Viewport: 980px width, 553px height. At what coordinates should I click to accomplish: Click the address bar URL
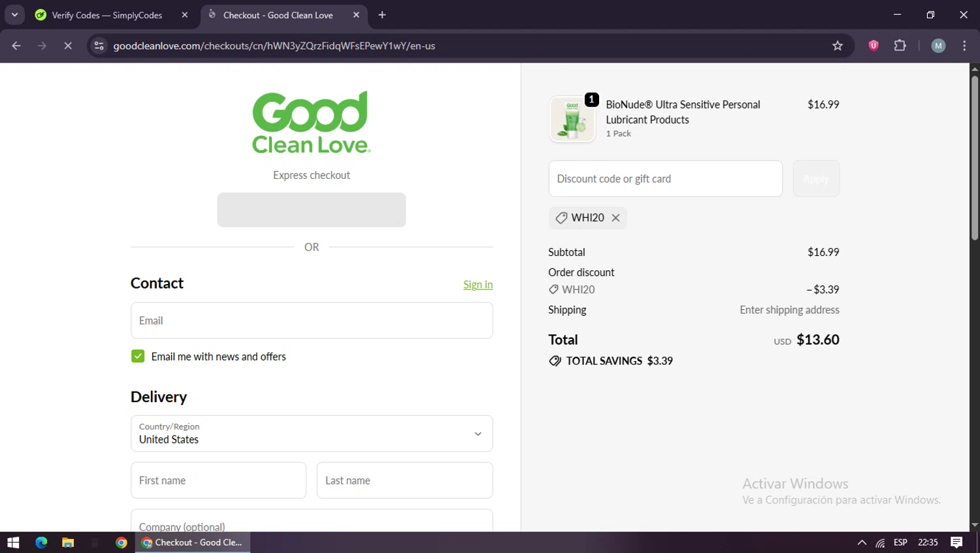pos(274,46)
